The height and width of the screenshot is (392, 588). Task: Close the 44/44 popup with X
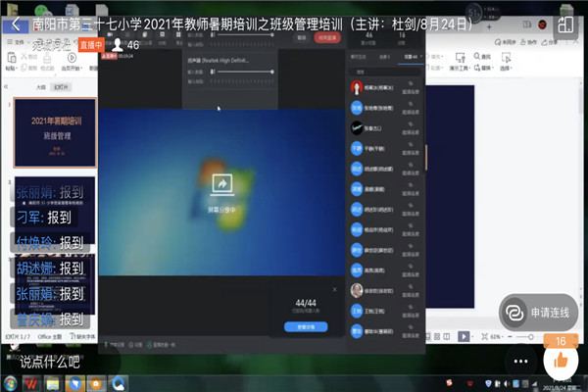[x=335, y=289]
